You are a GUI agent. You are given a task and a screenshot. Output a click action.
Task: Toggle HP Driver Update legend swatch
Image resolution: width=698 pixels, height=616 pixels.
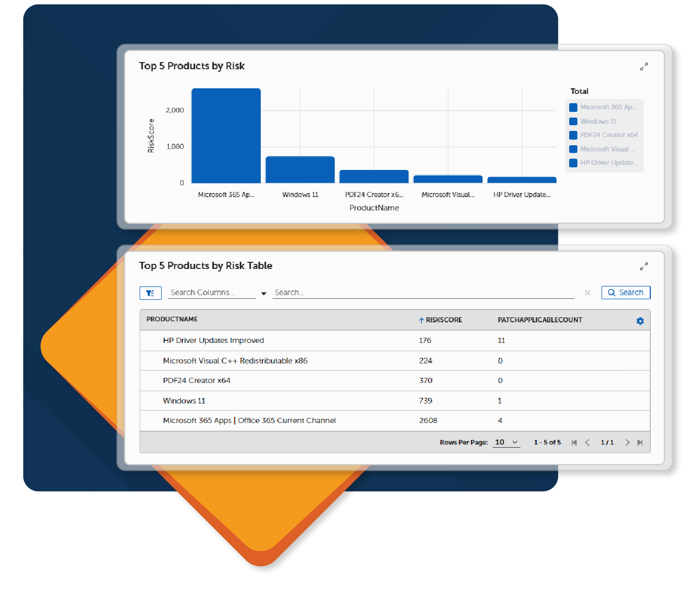click(x=573, y=163)
